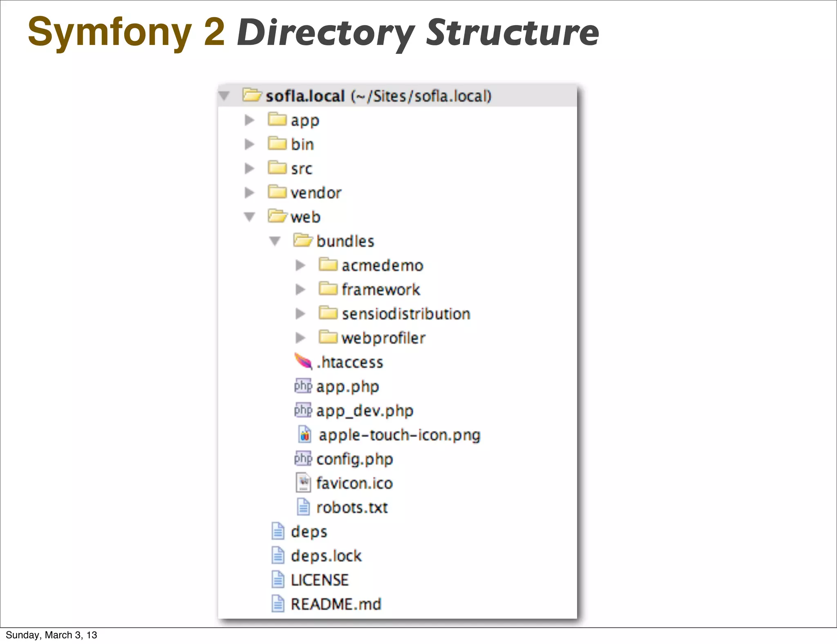Click the robots.txt document icon
The height and width of the screenshot is (644, 837).
click(303, 507)
